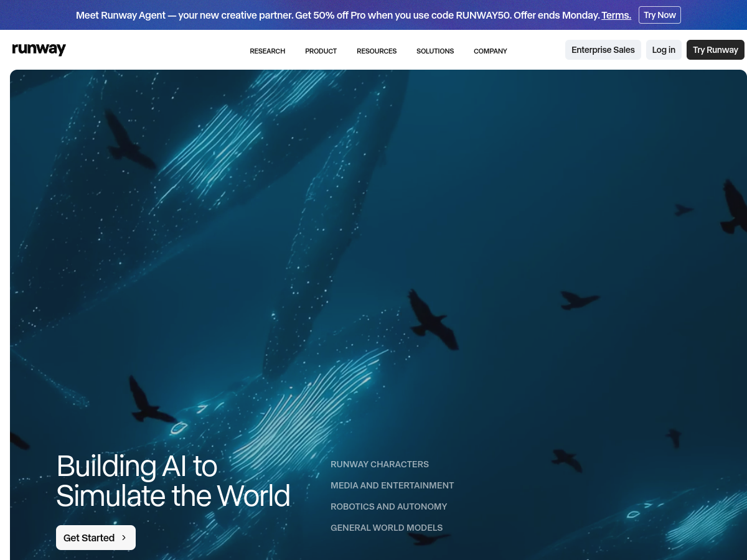The height and width of the screenshot is (560, 747).
Task: Open the Product menu
Action: click(321, 51)
